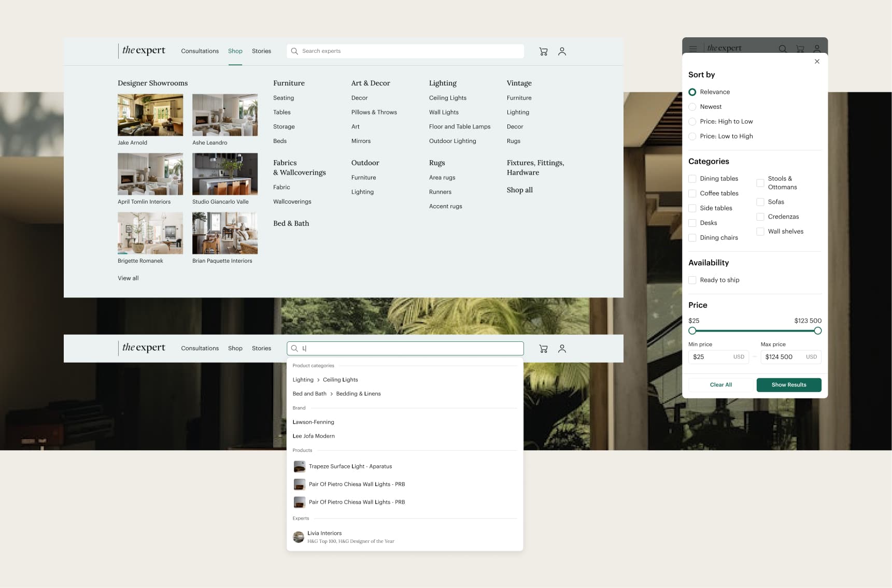Open the shopping cart icon
The width and height of the screenshot is (892, 588).
point(543,51)
